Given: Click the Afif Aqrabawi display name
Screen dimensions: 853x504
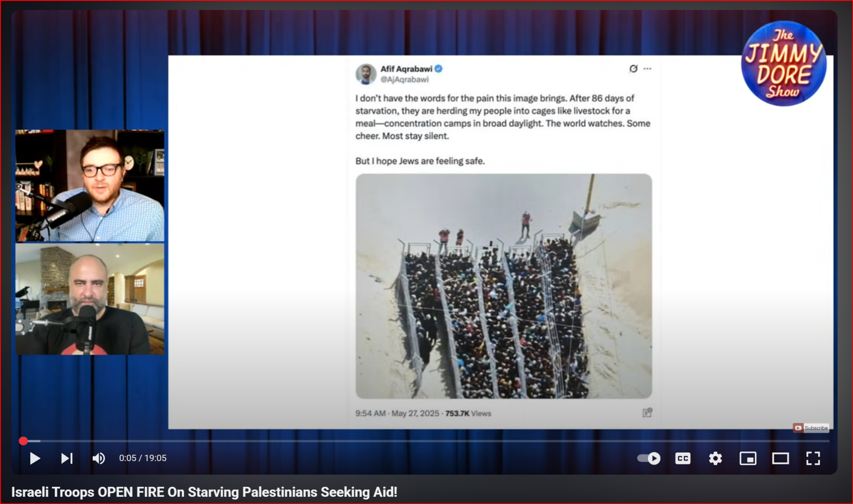Looking at the screenshot, I should click(x=406, y=69).
